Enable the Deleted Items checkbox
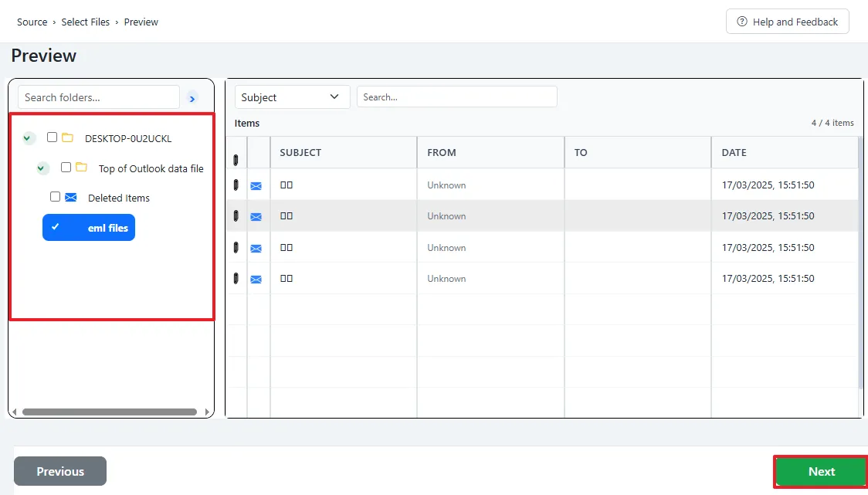Image resolution: width=868 pixels, height=495 pixels. tap(55, 197)
